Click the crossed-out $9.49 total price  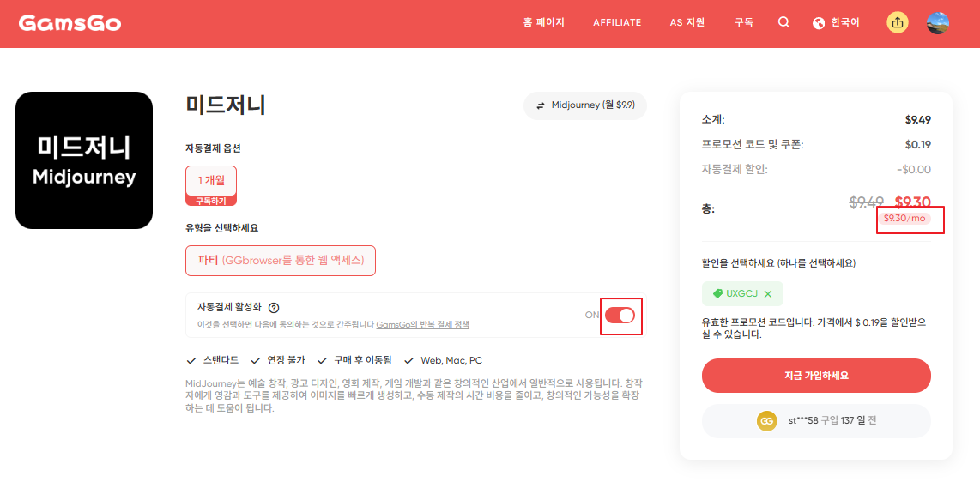pyautogui.click(x=866, y=202)
